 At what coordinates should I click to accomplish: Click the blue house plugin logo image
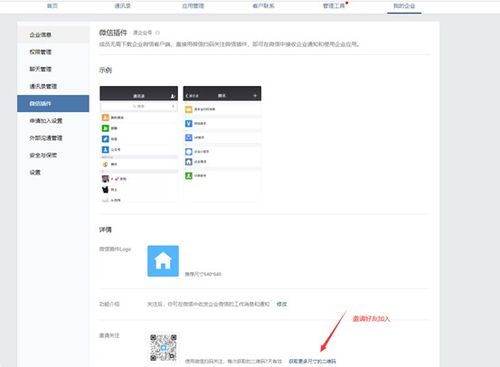coord(163,261)
